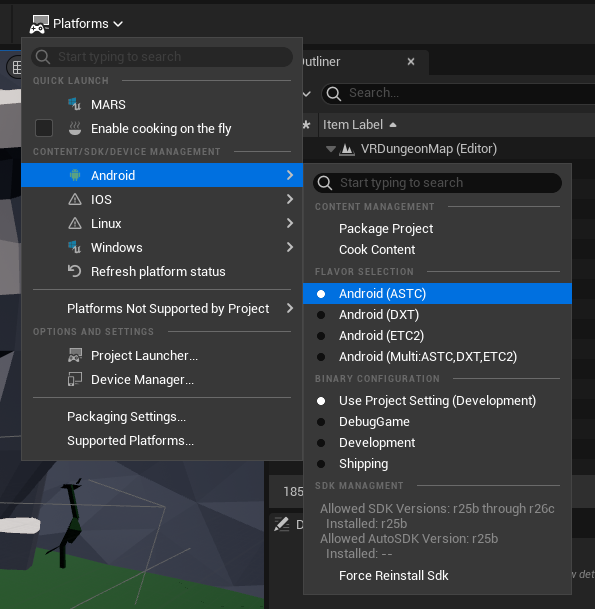Open the IOS platform submenu
This screenshot has height=609, width=595.
[162, 199]
